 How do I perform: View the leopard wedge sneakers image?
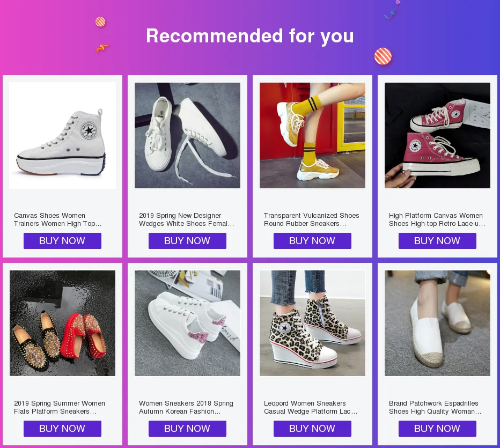312,323
